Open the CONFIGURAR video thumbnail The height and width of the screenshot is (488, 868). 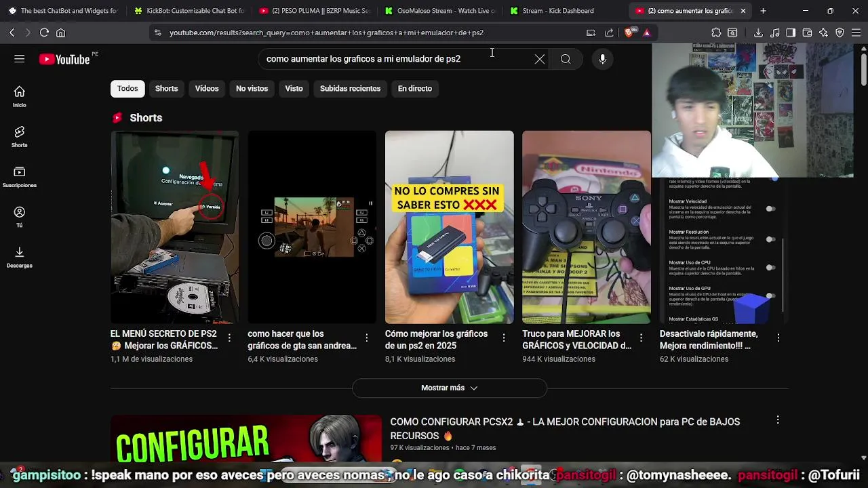tap(246, 438)
